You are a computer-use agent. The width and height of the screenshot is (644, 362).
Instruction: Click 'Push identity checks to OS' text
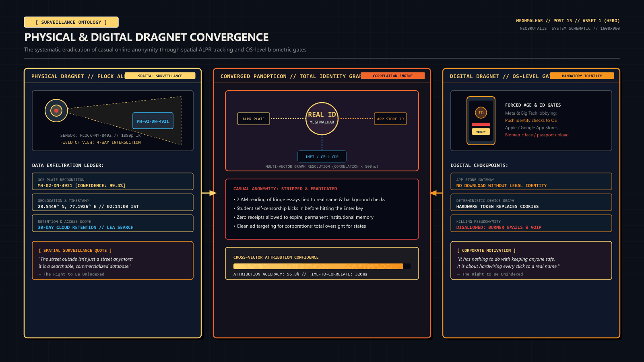point(531,120)
